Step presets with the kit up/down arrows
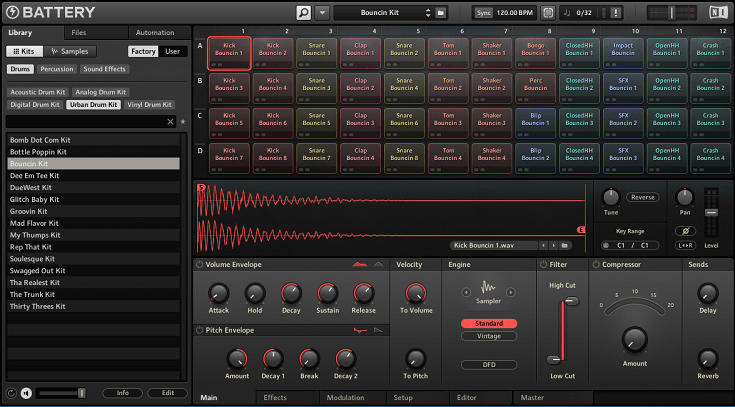 428,13
